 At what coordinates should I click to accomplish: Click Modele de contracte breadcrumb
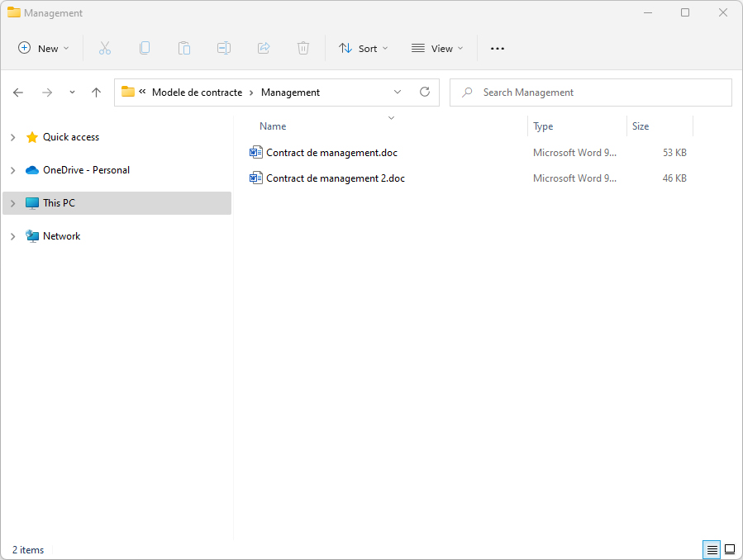pos(198,93)
